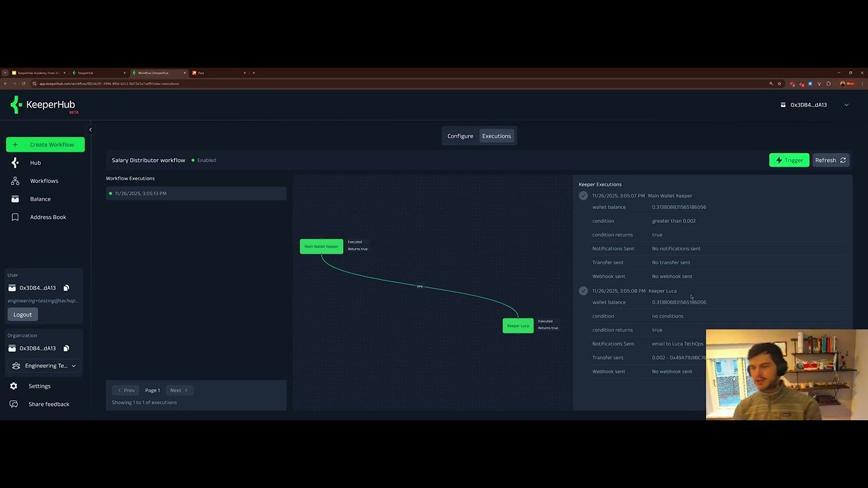
Task: Click 'email to Luca TechOps' notification text
Action: click(677, 344)
